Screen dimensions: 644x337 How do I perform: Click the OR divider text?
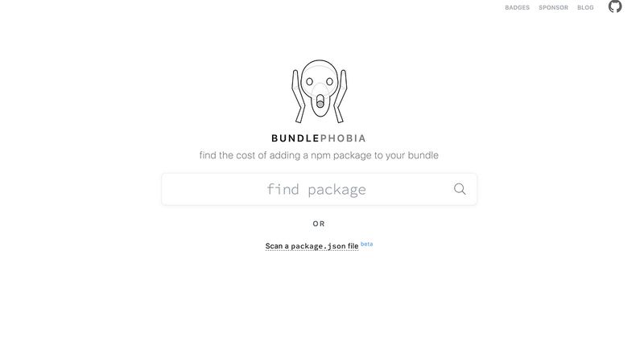[x=319, y=224]
